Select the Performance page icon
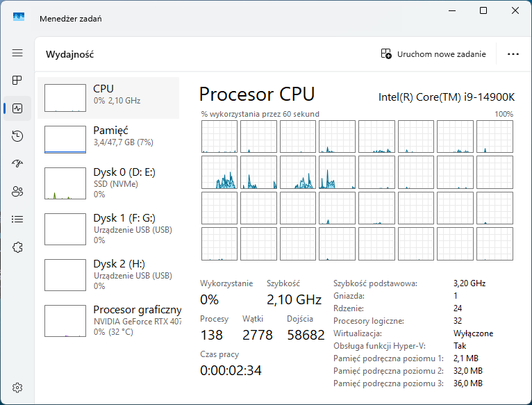532x405 pixels. pos(17,108)
